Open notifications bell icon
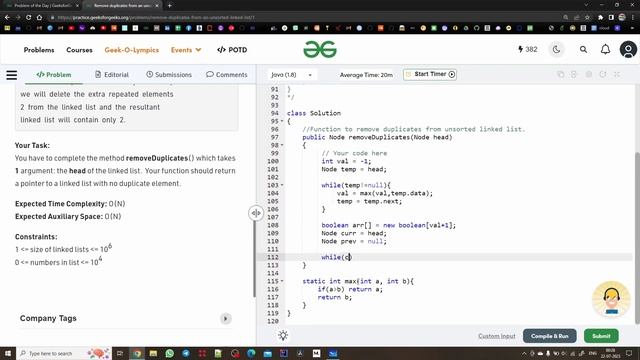 click(x=605, y=49)
